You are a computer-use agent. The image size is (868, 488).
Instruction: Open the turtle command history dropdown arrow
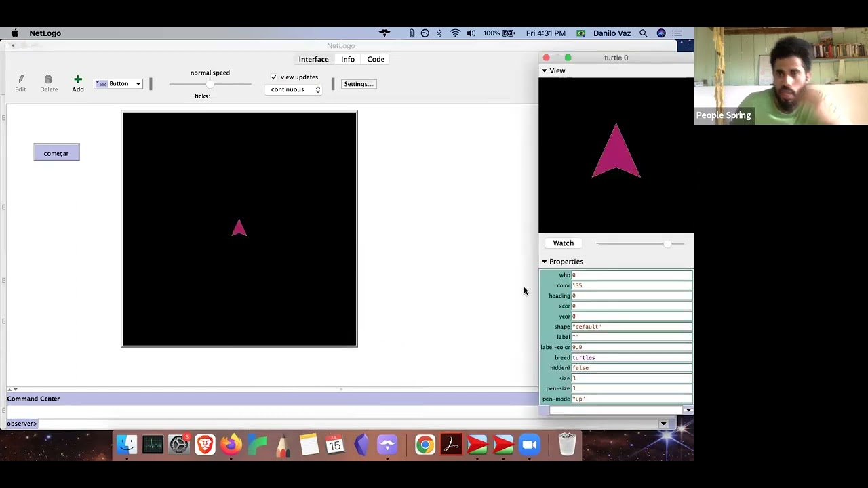(688, 411)
